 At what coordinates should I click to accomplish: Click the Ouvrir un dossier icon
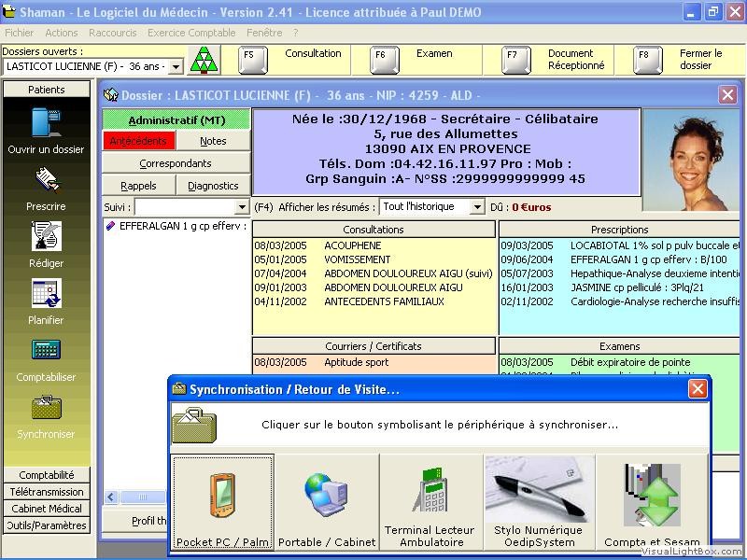pyautogui.click(x=46, y=124)
